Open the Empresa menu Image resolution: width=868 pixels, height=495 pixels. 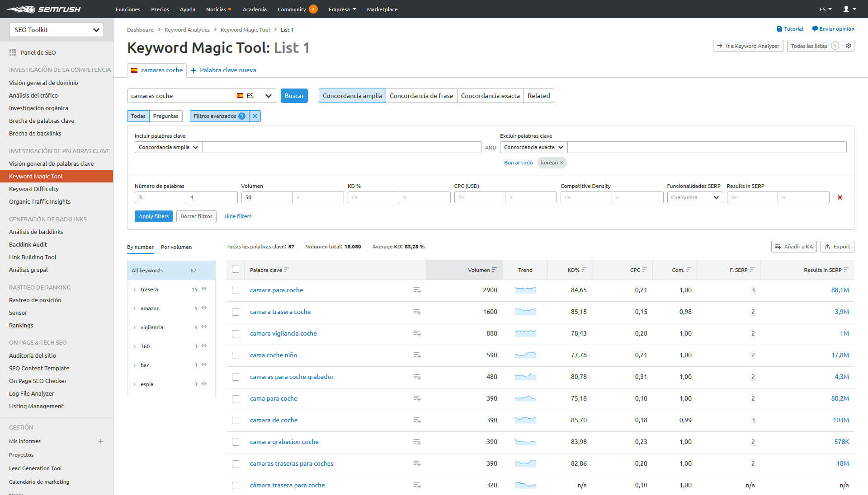(x=342, y=9)
